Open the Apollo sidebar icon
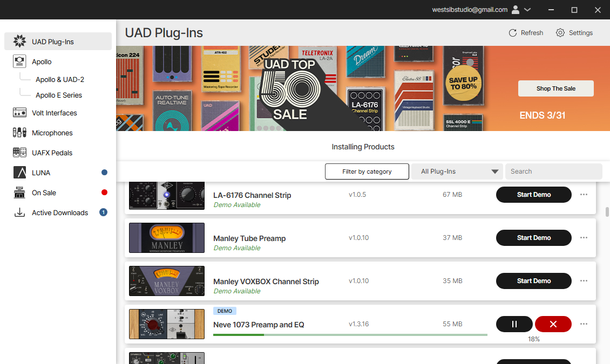Screen dimensions: 610x364 (x=19, y=61)
